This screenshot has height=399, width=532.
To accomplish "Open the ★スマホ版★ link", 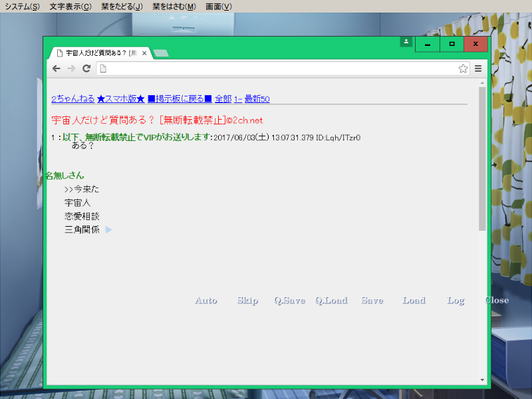I will click(121, 98).
